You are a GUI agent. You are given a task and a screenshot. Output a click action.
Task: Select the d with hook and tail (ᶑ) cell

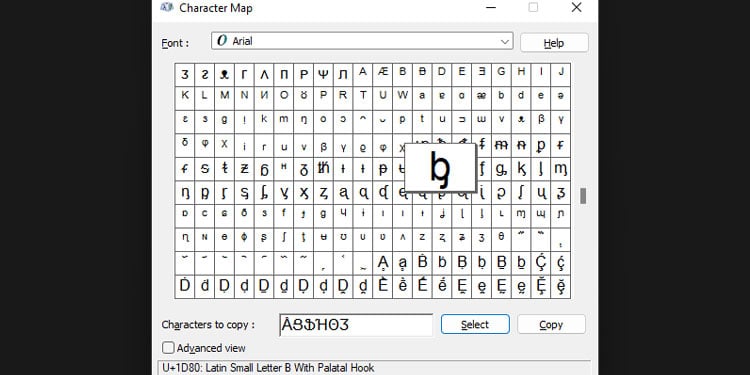tap(383, 193)
